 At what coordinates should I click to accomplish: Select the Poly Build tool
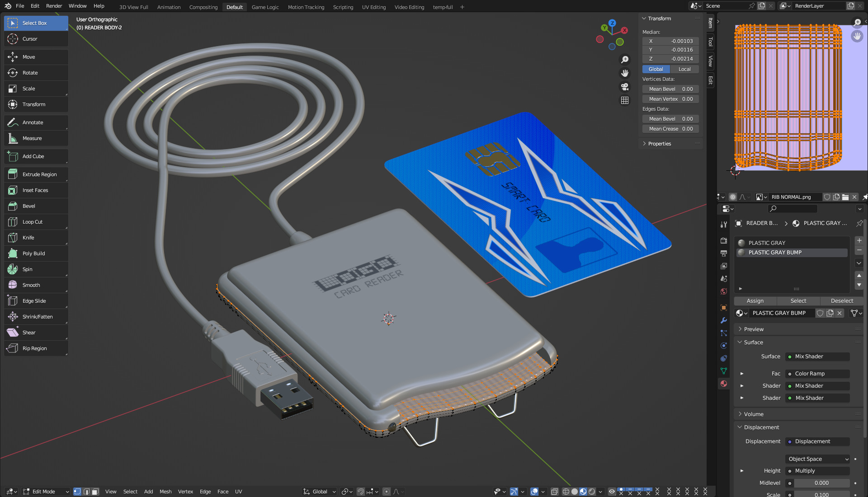point(36,253)
